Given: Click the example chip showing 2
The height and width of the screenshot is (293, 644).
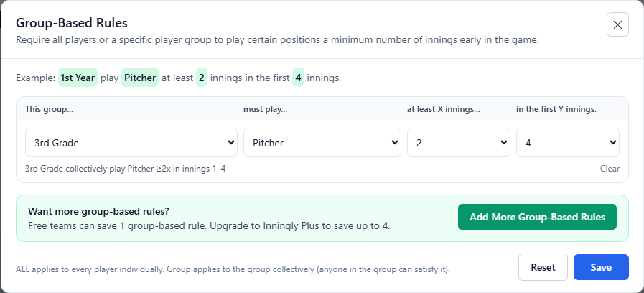Looking at the screenshot, I should click(x=201, y=78).
